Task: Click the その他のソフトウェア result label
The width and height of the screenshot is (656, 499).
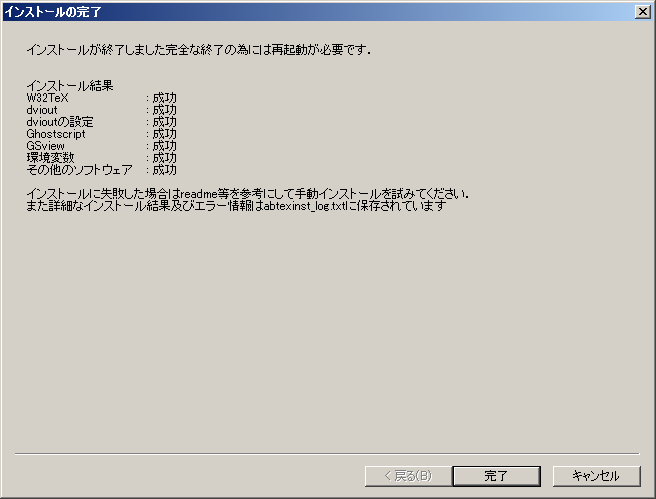Action: 79,170
